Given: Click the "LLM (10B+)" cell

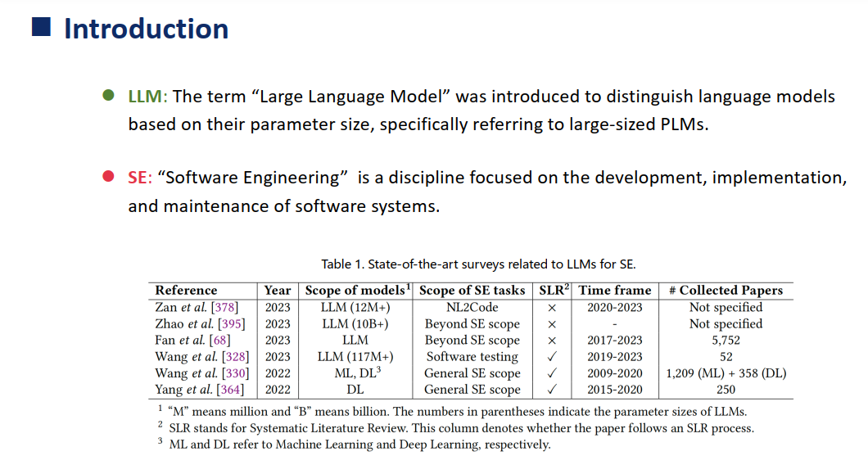Looking at the screenshot, I should (355, 324).
